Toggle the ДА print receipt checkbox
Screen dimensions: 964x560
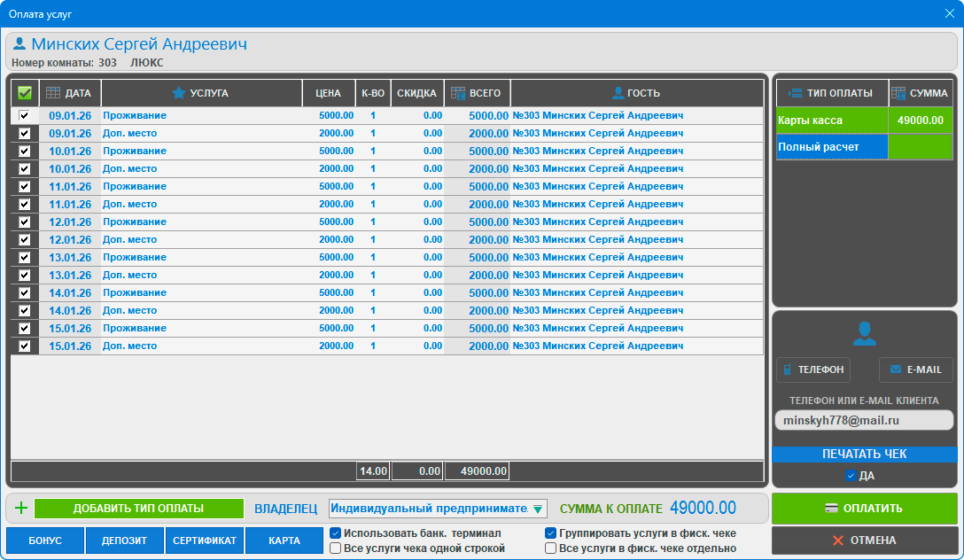click(851, 475)
